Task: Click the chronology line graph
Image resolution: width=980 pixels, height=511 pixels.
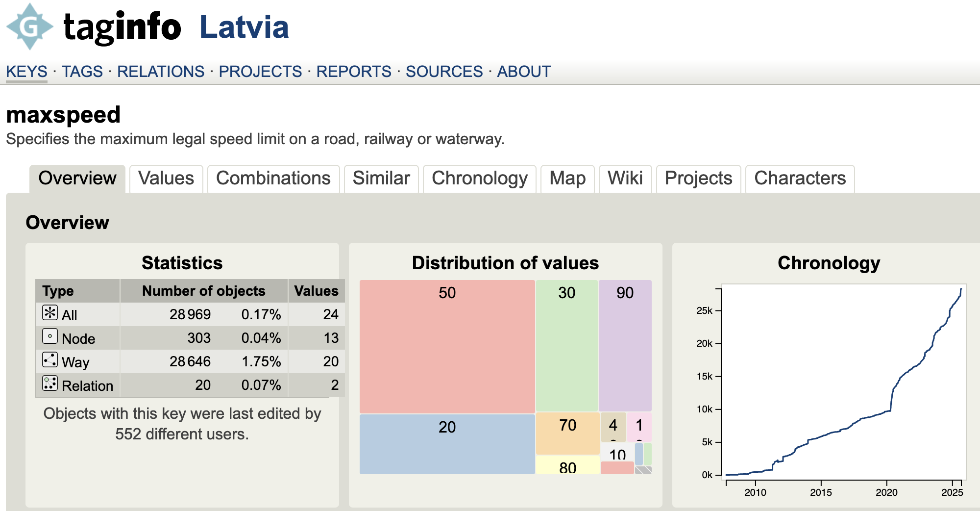Action: coord(843,383)
